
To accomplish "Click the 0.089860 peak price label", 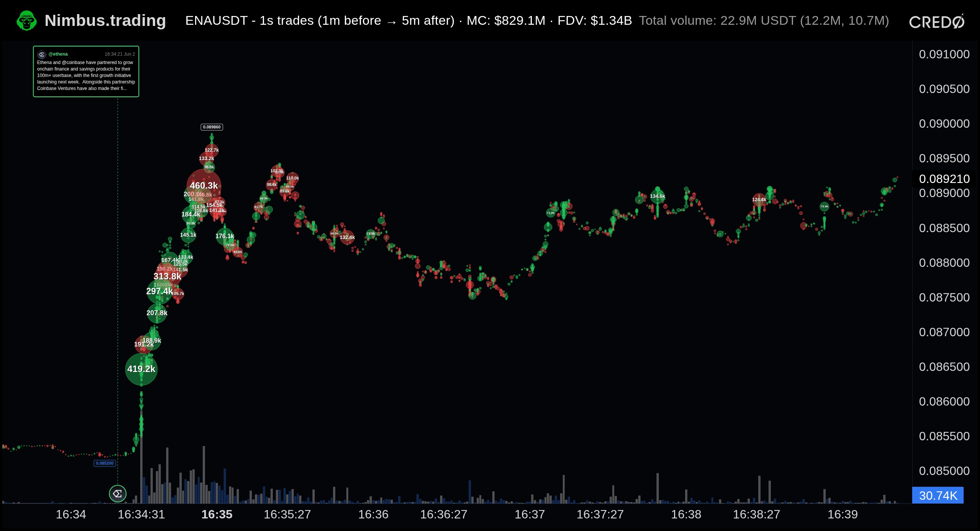I will [212, 127].
